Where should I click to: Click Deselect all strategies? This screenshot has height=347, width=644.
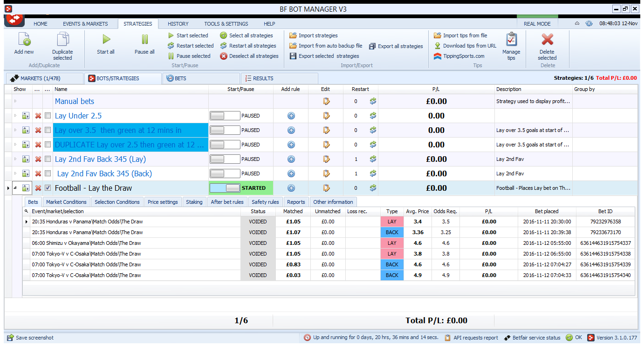249,56
